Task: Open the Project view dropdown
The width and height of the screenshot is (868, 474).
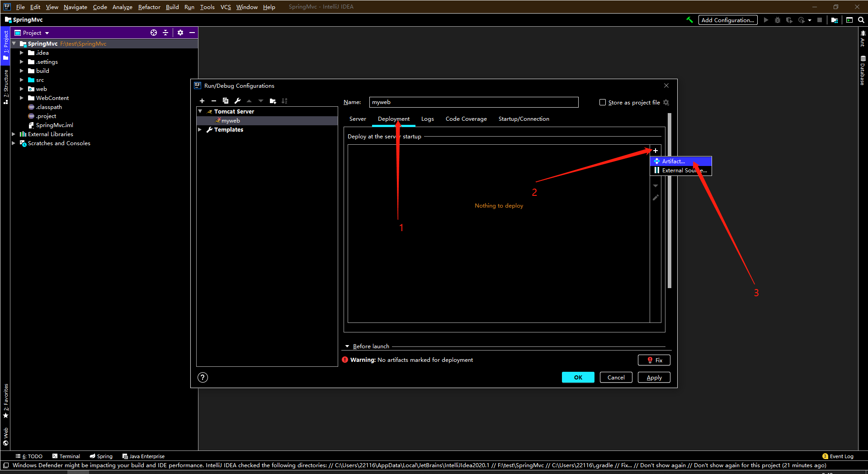Action: 46,33
